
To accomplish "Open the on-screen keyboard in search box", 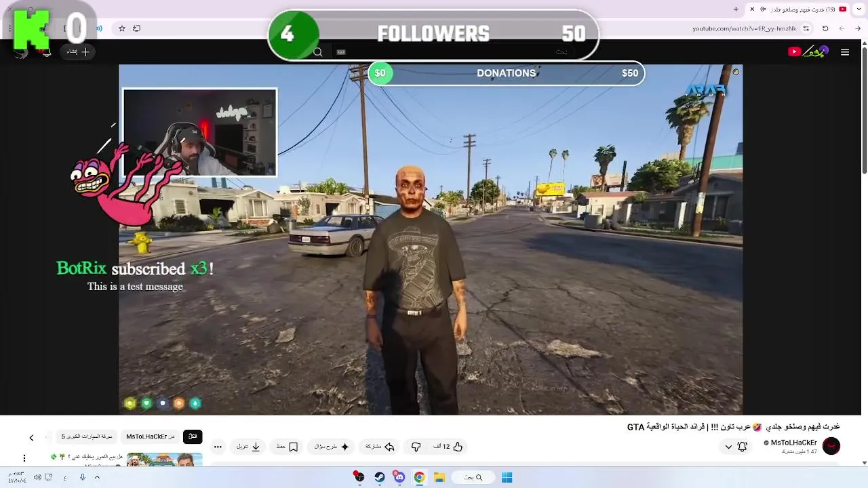I will click(x=341, y=52).
